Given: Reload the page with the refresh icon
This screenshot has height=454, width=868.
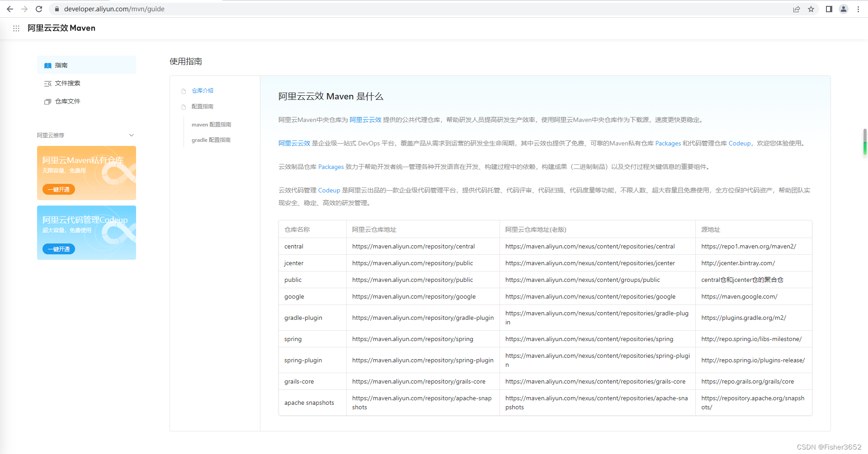Looking at the screenshot, I should click(39, 9).
